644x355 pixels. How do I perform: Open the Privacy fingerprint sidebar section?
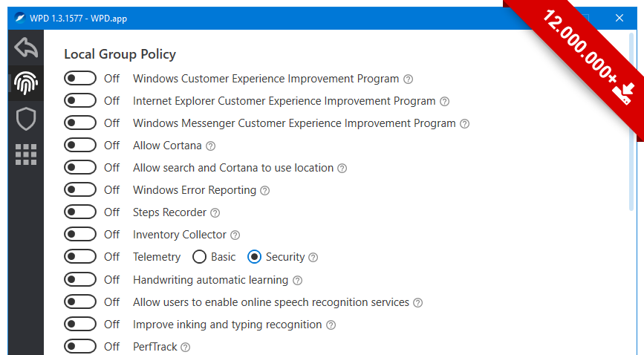click(x=26, y=83)
